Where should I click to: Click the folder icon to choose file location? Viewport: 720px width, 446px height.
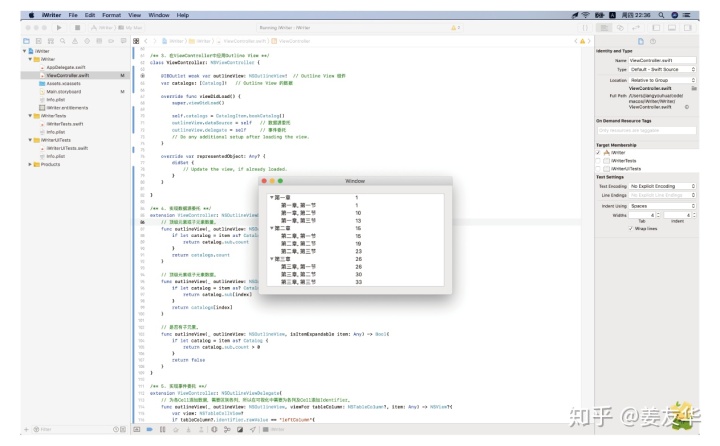point(694,88)
